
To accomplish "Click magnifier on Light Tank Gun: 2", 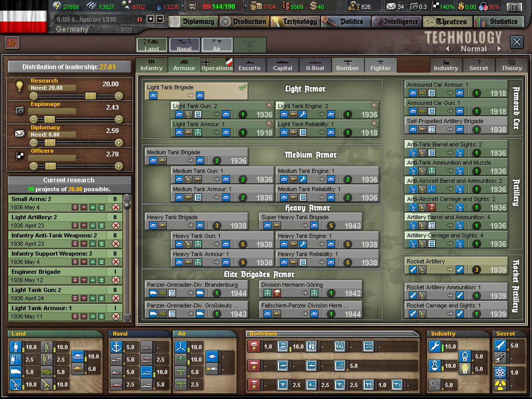I will [269, 106].
